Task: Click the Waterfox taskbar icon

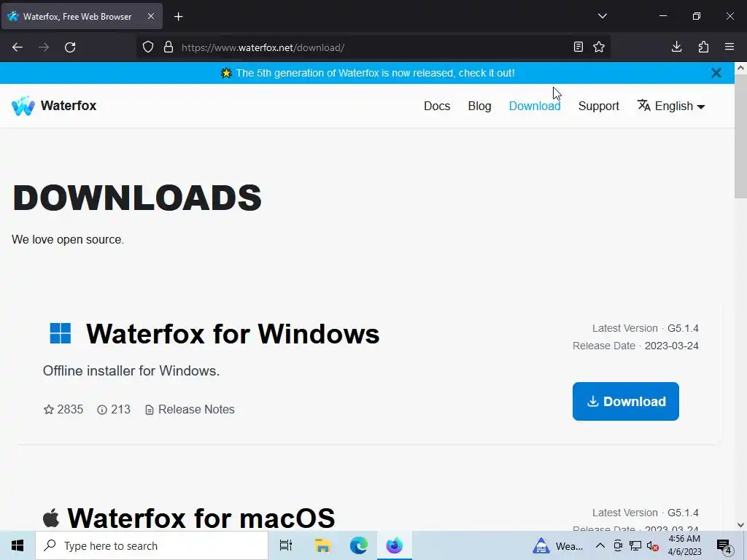Action: (x=395, y=545)
